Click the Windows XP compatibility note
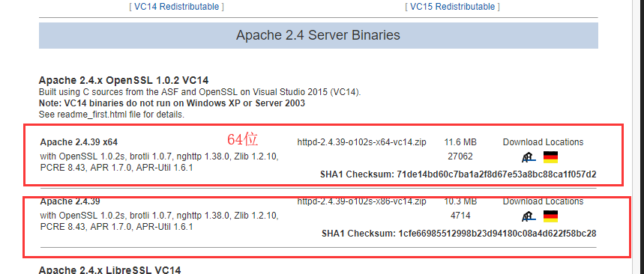 click(172, 103)
